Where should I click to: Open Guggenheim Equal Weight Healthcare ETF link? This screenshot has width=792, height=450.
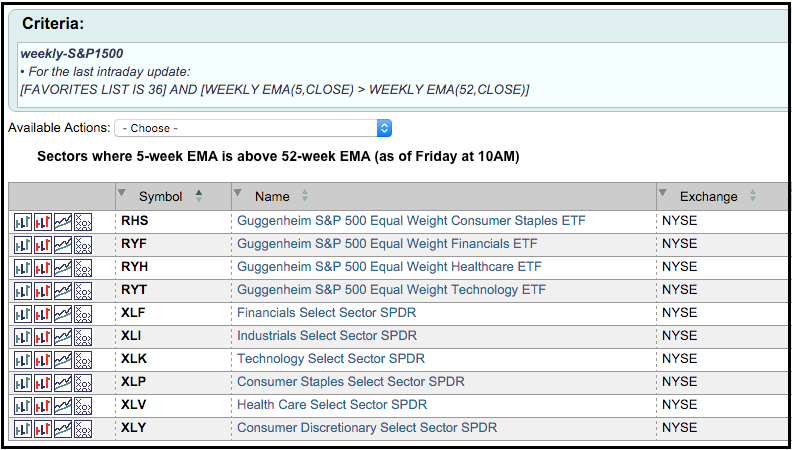389,267
